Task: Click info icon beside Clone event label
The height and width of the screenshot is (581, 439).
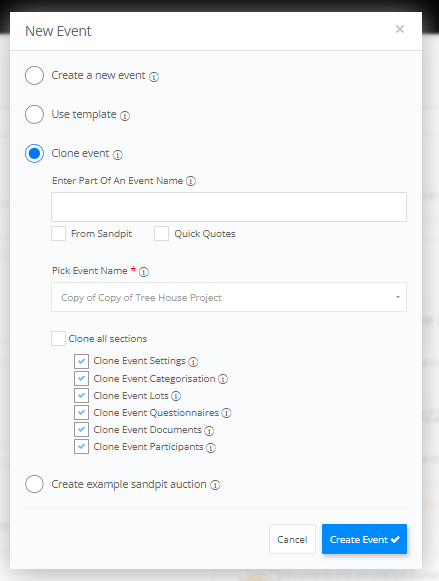Action: [x=118, y=155]
